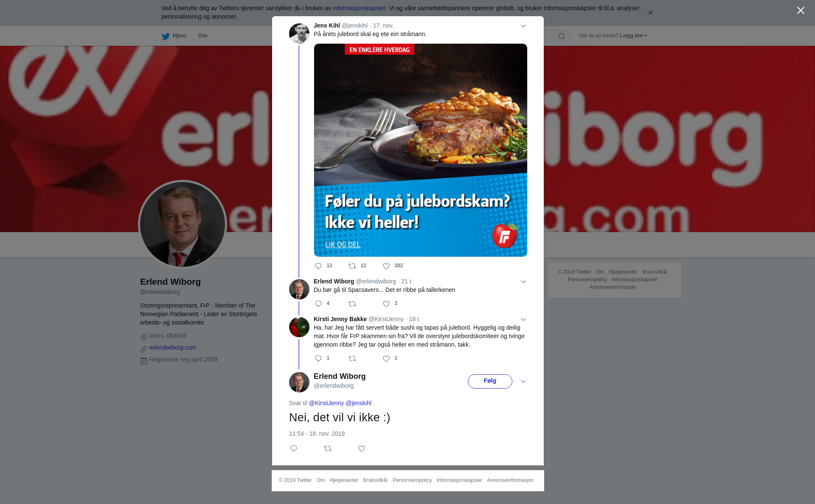Close the tweet overlay with the X

coord(801,11)
